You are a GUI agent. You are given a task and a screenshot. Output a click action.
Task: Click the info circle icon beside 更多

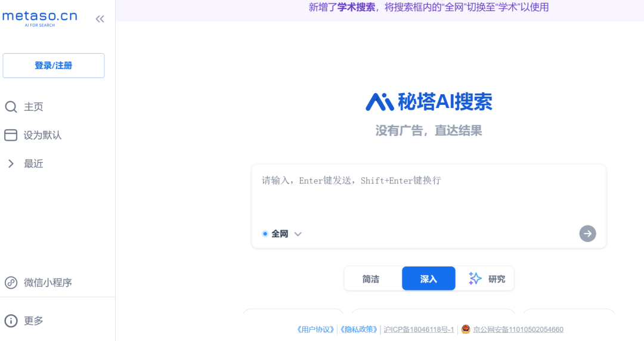(11, 321)
